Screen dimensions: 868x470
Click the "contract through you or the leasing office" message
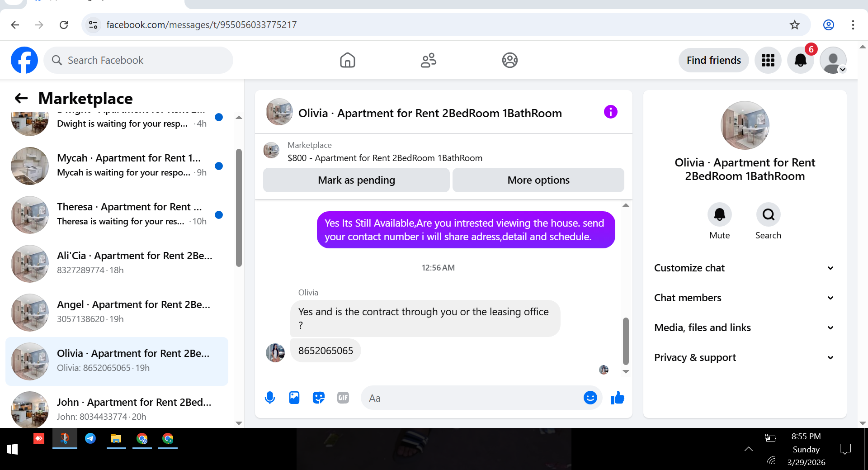click(425, 318)
